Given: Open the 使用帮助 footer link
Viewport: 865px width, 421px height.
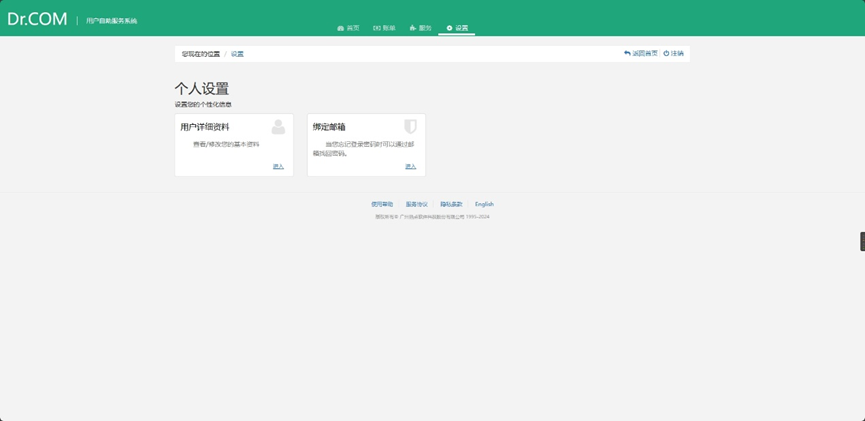Looking at the screenshot, I should click(382, 204).
